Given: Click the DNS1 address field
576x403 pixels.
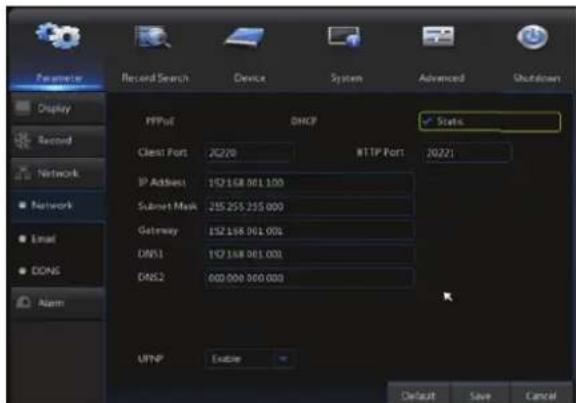Looking at the screenshot, I should [x=309, y=254].
